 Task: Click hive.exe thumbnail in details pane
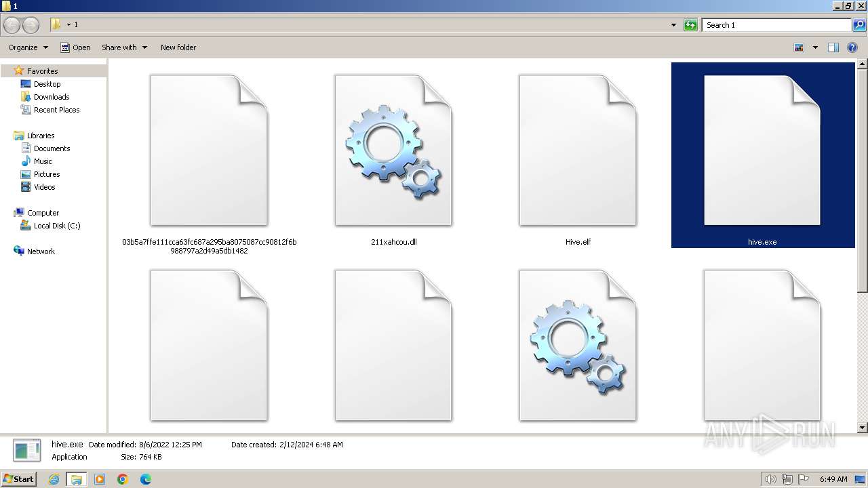pos(28,451)
